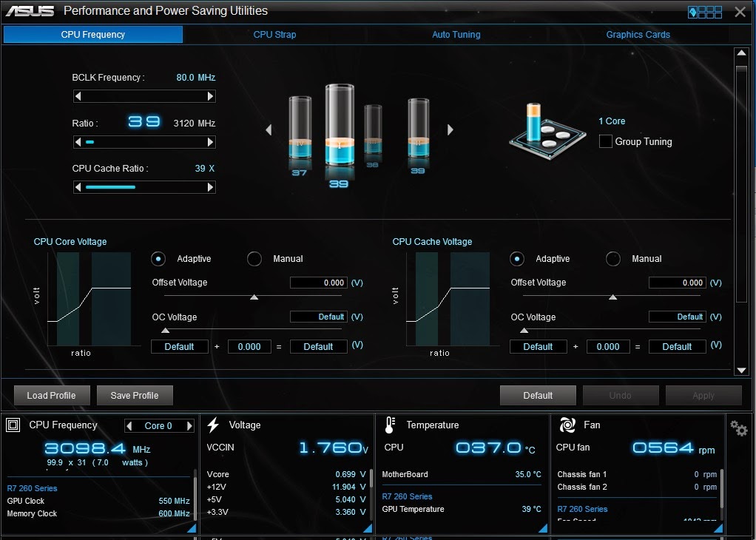Switch to next core using Core 0 right arrow
756x540 pixels.
click(x=189, y=426)
